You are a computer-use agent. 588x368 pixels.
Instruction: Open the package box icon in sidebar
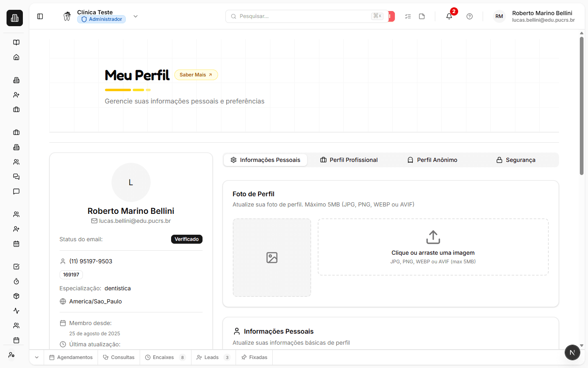click(x=16, y=296)
